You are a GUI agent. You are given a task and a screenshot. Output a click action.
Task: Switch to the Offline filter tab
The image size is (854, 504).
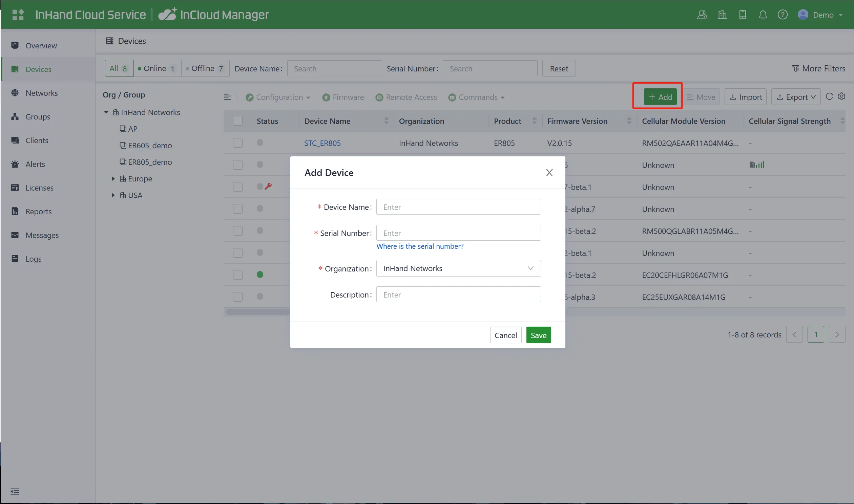coord(205,69)
